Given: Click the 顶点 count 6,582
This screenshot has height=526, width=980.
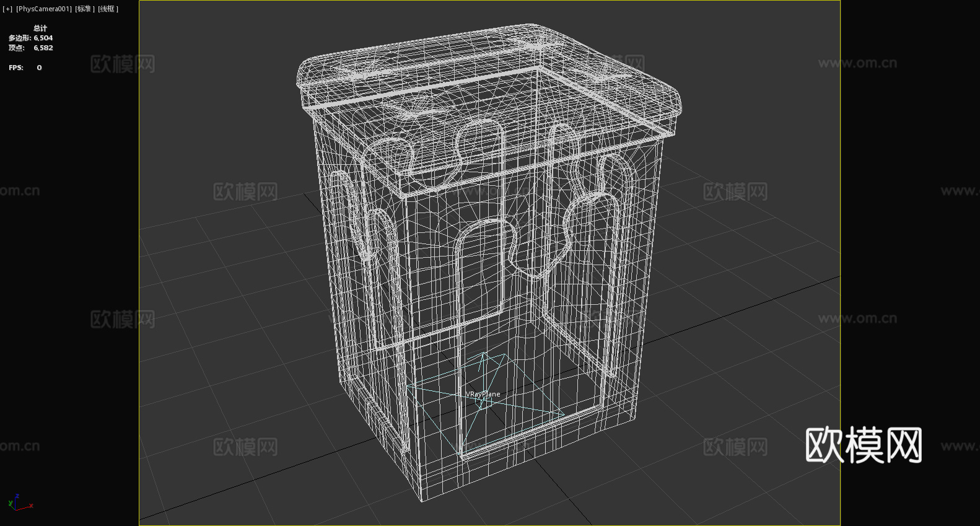Looking at the screenshot, I should tap(43, 48).
